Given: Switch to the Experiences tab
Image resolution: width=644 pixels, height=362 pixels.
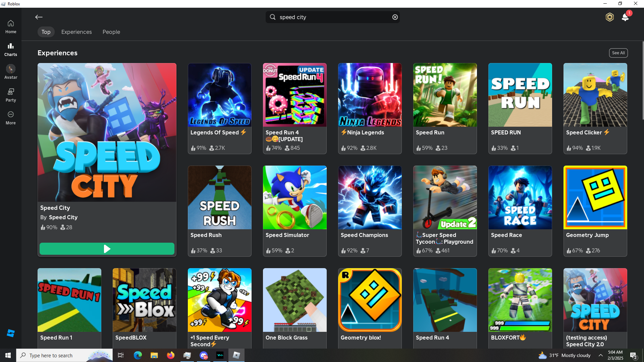Looking at the screenshot, I should pyautogui.click(x=76, y=32).
